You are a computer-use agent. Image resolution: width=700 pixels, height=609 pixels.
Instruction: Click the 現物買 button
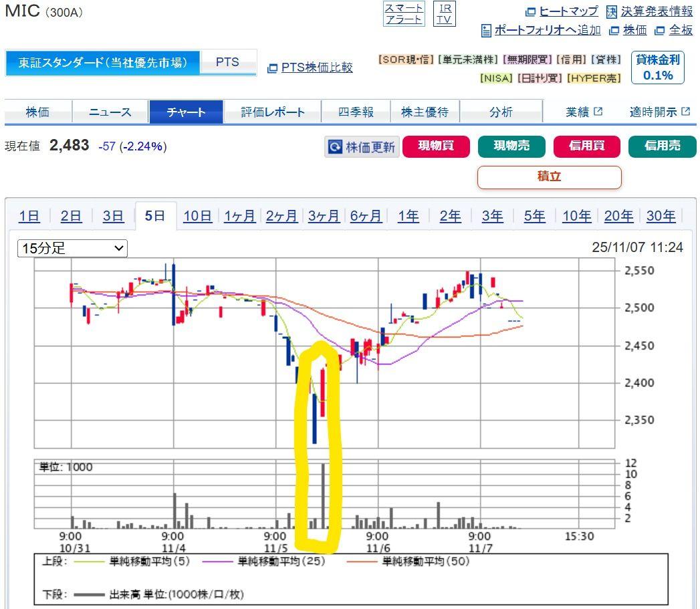tap(436, 146)
